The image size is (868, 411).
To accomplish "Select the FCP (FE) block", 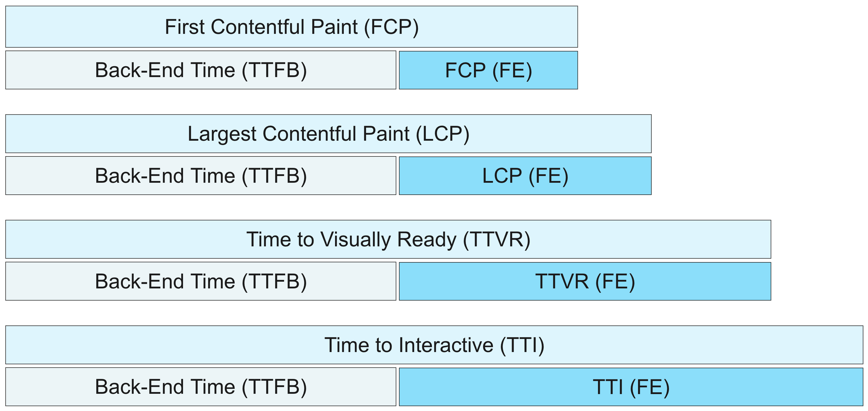I will coord(488,70).
